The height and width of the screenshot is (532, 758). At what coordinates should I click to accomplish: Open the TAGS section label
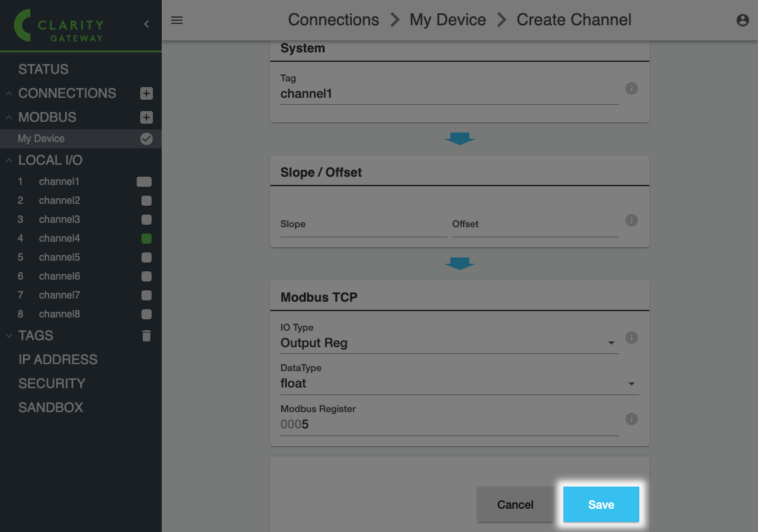(x=36, y=336)
